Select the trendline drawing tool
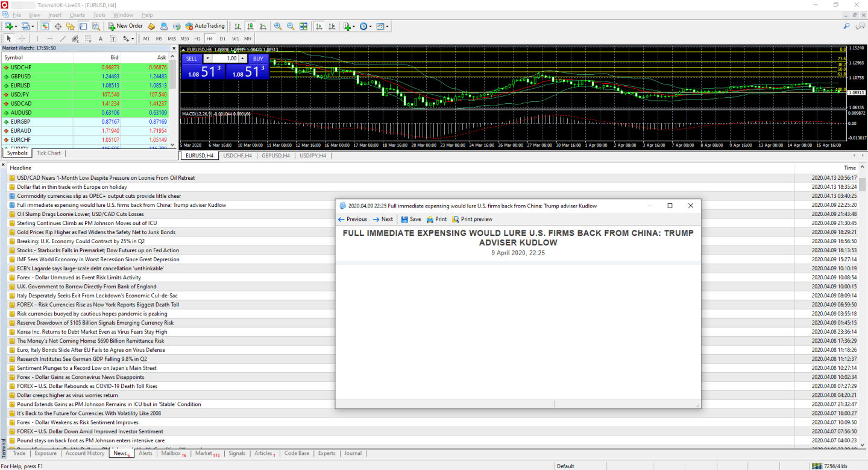 coord(63,39)
